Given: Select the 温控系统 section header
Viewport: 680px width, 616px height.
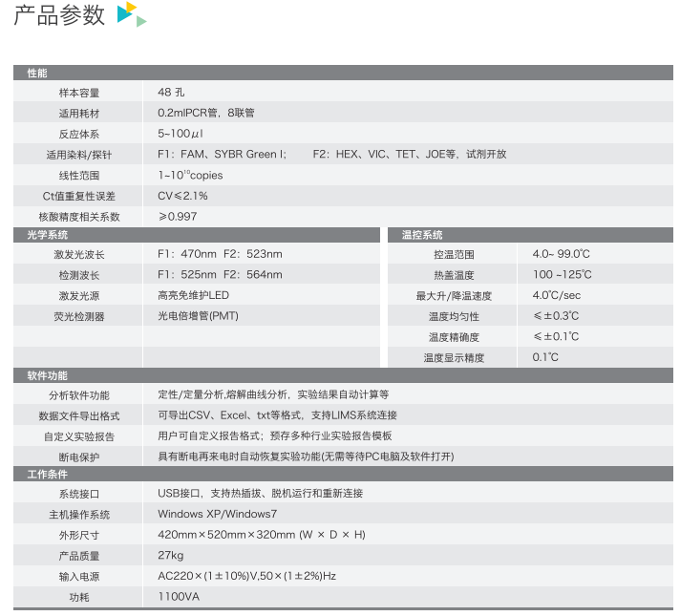Looking at the screenshot, I should pyautogui.click(x=422, y=235).
